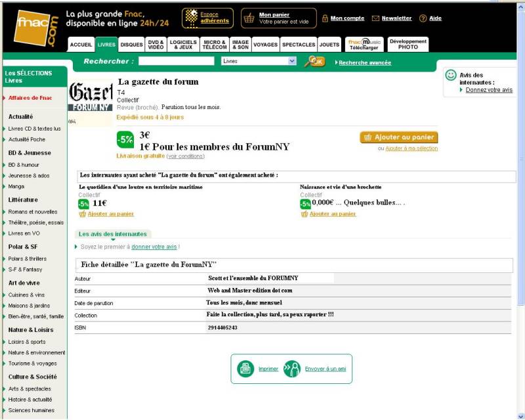The width and height of the screenshot is (525, 420).
Task: Click the Donnez votre avis link
Action: tap(489, 90)
